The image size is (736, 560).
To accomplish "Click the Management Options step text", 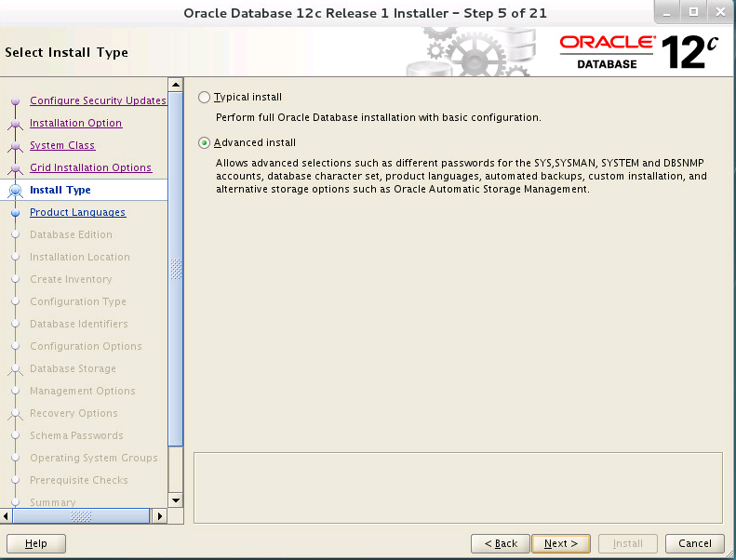I will pos(83,391).
